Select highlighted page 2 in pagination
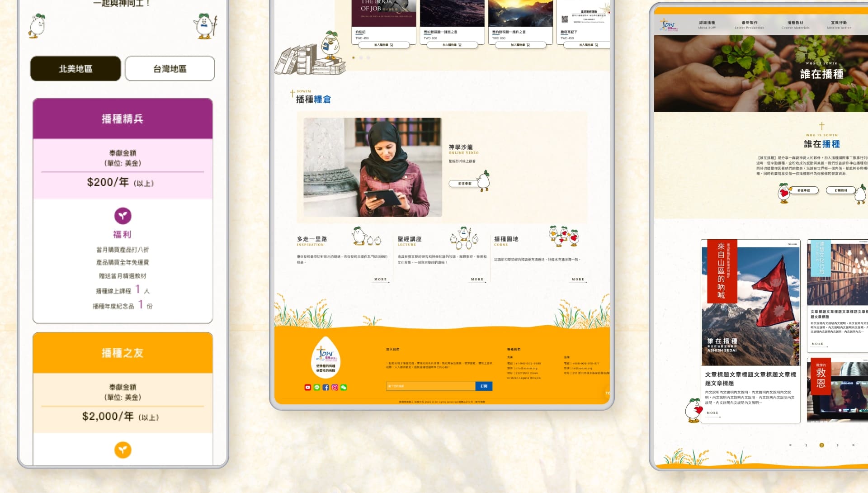The image size is (868, 493). pyautogui.click(x=821, y=445)
